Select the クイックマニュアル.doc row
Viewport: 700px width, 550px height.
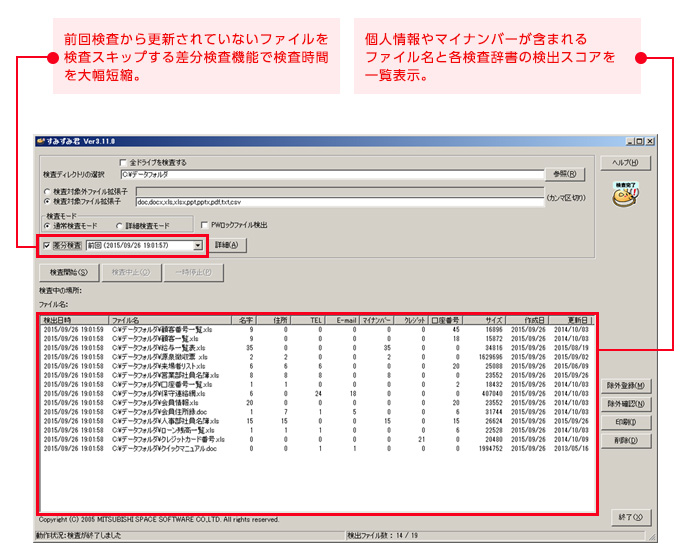point(316,449)
